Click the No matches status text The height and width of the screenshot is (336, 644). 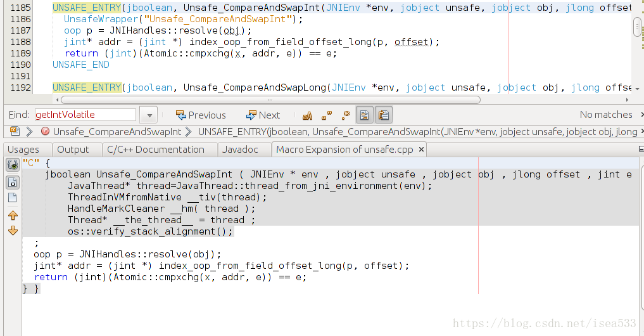point(606,115)
